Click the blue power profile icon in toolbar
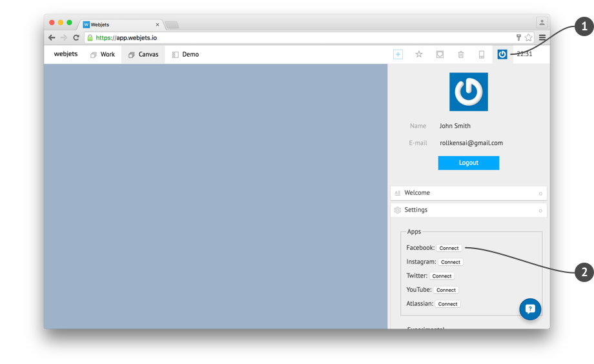Viewport: 594px width, 364px height. click(502, 55)
